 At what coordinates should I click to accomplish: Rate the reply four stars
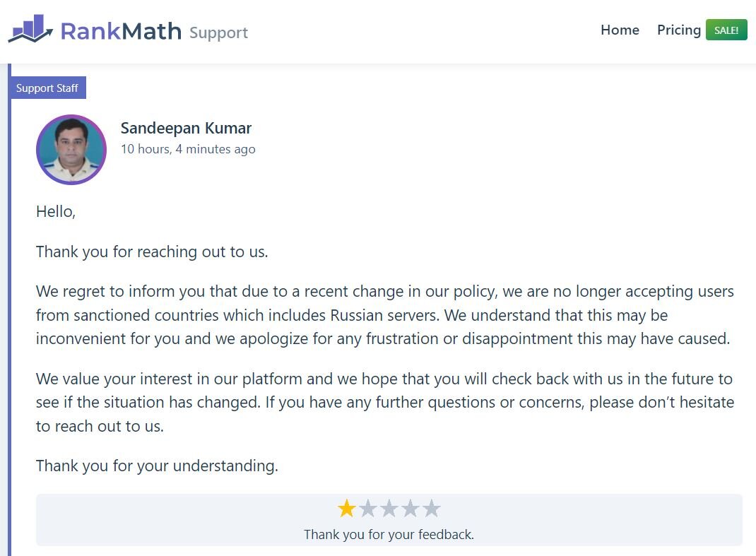pos(410,509)
